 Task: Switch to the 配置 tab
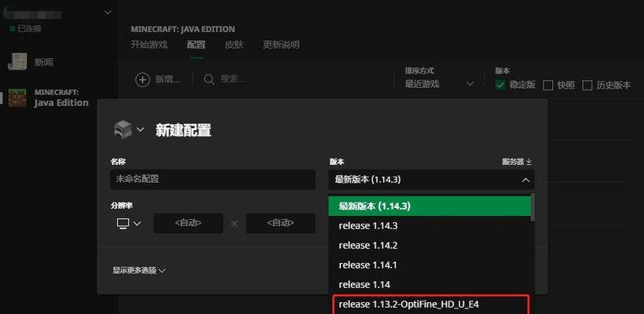pyautogui.click(x=196, y=44)
